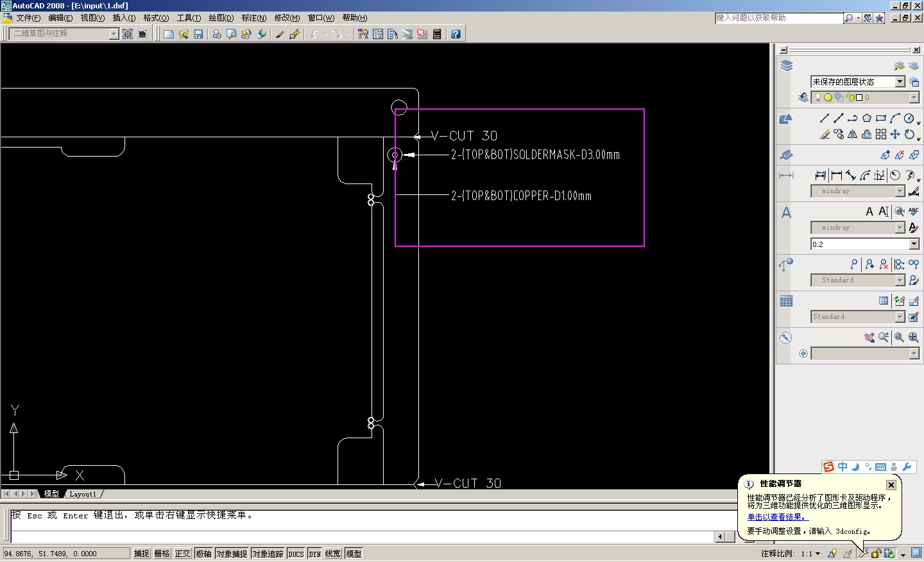Toggle DYN dynamic input in status bar
This screenshot has width=924, height=562.
tap(314, 553)
